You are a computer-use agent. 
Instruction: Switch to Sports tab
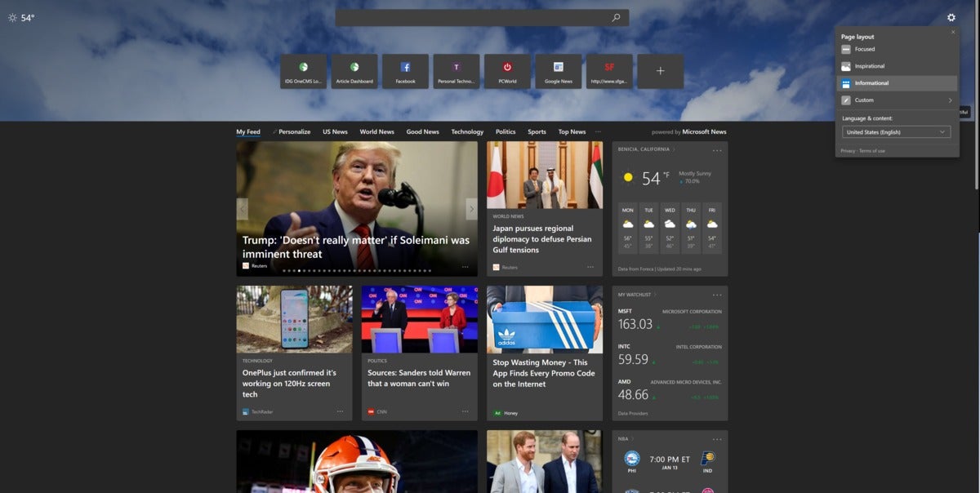tap(537, 131)
